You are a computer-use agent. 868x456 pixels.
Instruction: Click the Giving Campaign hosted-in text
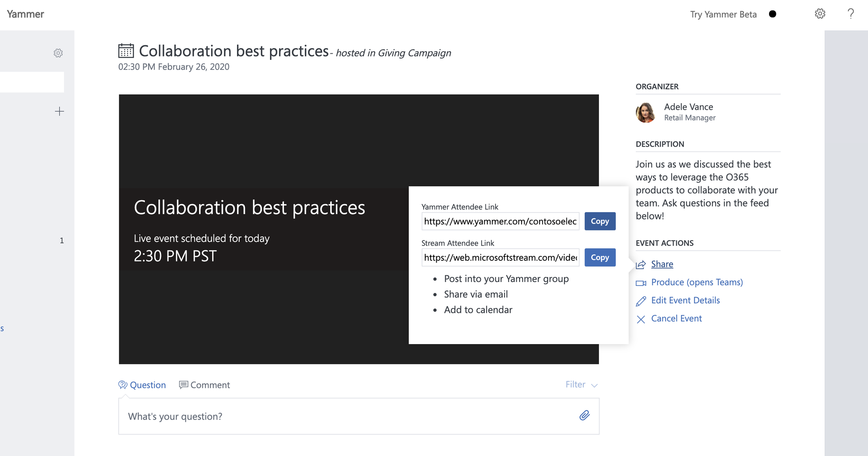(x=414, y=53)
